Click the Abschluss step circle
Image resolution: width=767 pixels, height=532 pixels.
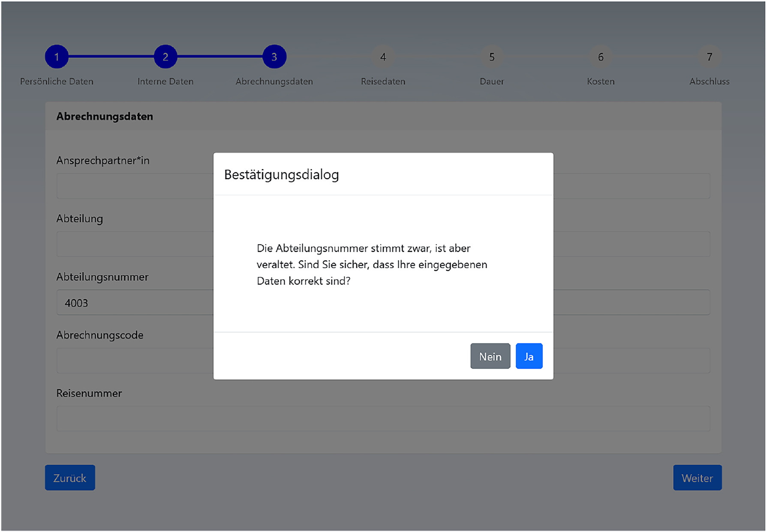pyautogui.click(x=709, y=56)
